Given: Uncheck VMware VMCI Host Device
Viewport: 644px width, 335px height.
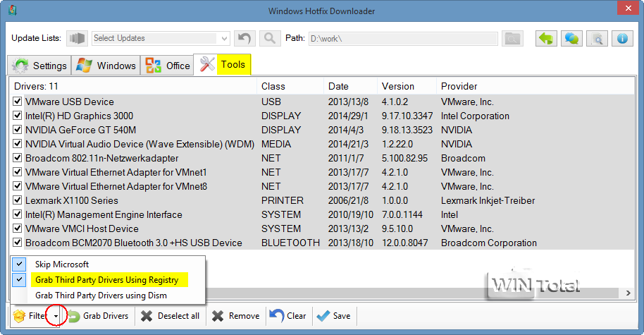Looking at the screenshot, I should pos(17,228).
